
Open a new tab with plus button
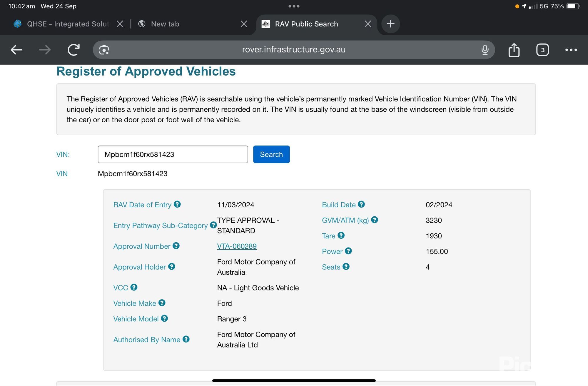tap(390, 24)
